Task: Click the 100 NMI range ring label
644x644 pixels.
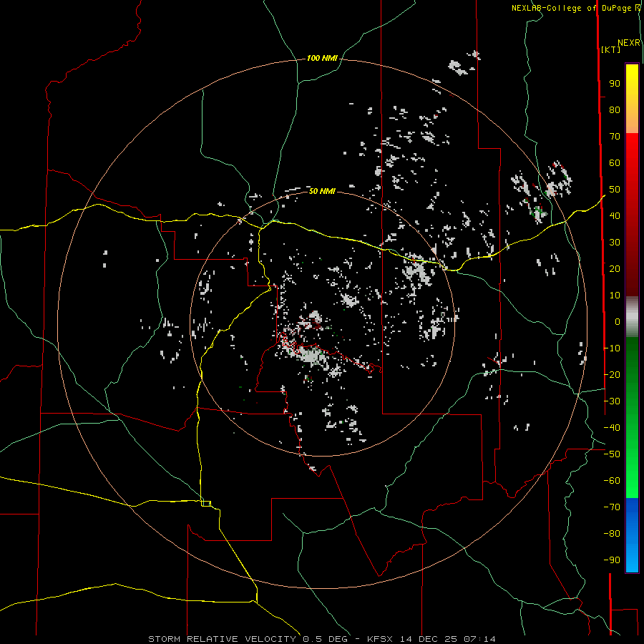Action: 322,59
